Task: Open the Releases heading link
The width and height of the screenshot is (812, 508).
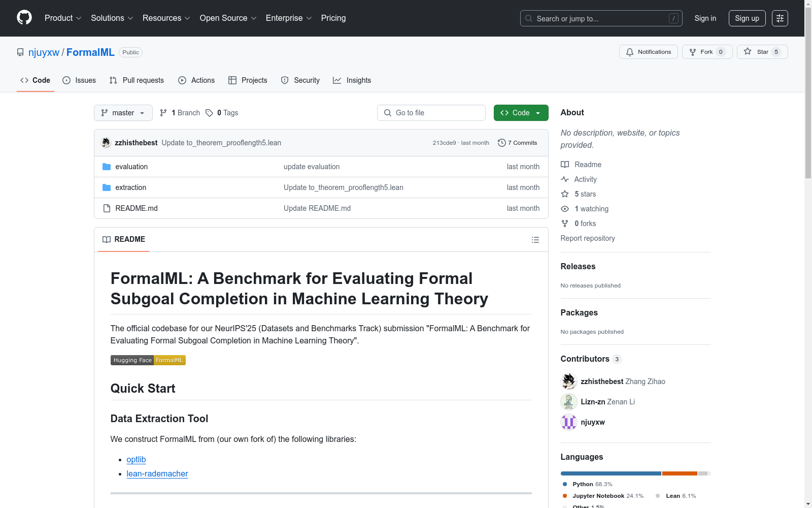Action: [x=578, y=266]
